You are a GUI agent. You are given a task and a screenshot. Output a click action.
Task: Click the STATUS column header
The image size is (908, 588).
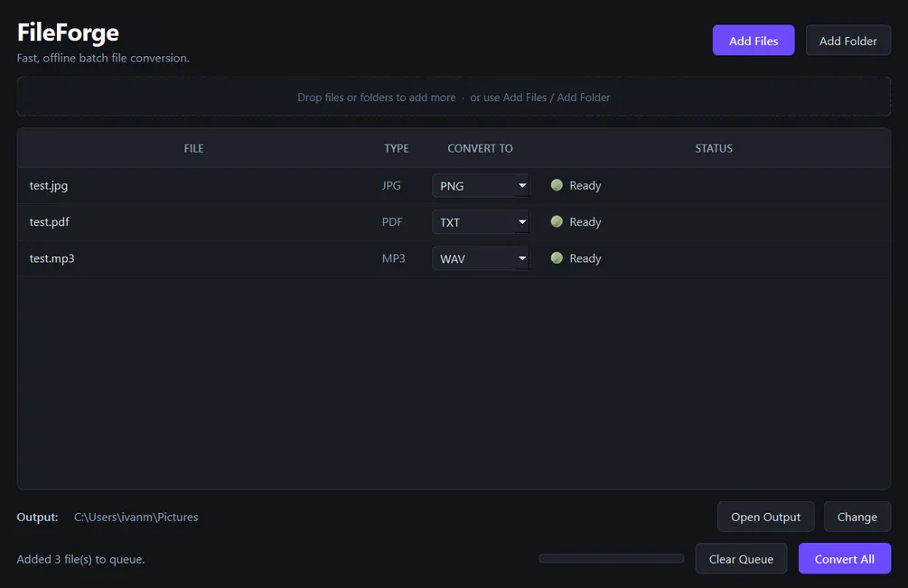[x=714, y=149]
